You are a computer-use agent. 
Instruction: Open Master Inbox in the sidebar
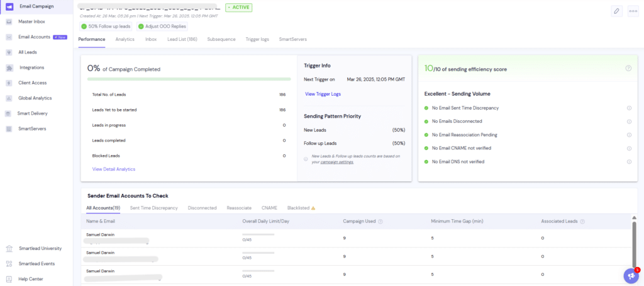(x=31, y=22)
